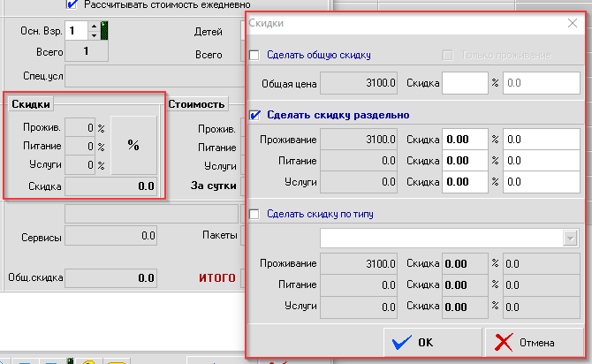Click the Стоимость section header
This screenshot has width=592, height=364.
[197, 104]
